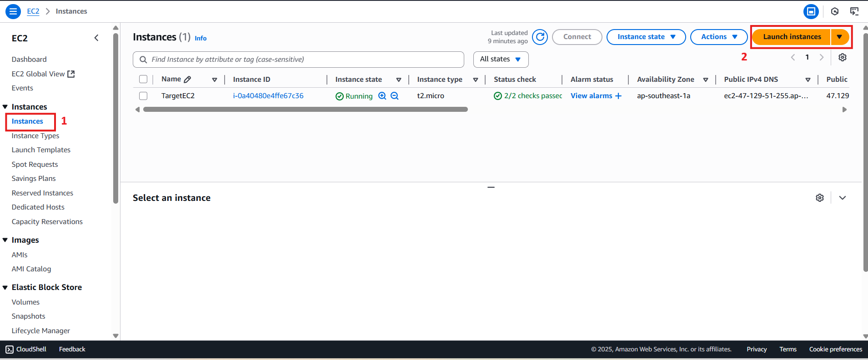Open the Instance state dropdown button

click(x=646, y=37)
